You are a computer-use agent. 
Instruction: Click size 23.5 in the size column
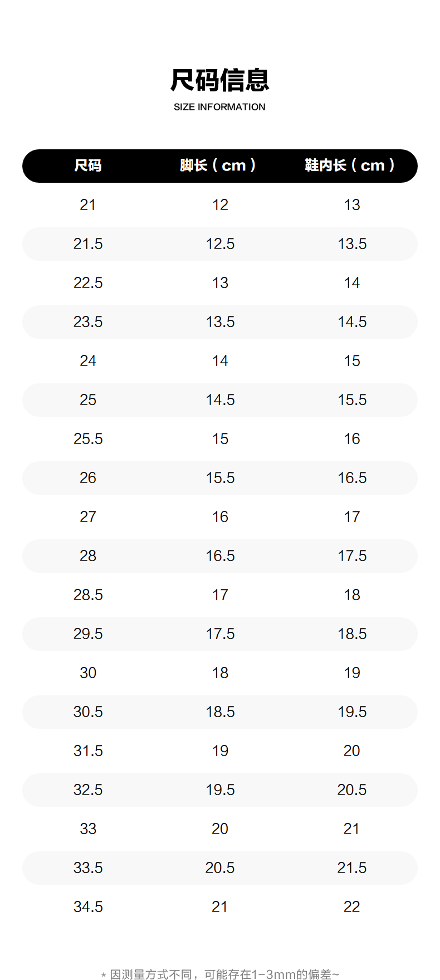click(88, 322)
